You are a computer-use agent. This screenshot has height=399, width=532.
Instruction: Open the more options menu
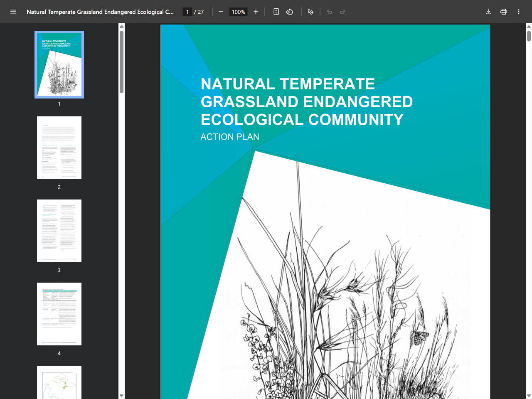coord(518,12)
